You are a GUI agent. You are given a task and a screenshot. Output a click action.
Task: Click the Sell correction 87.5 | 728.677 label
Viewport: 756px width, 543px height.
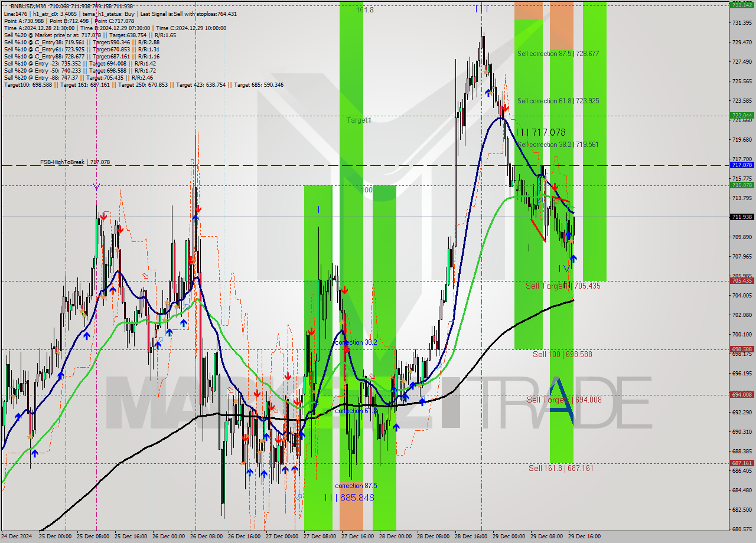pyautogui.click(x=558, y=54)
